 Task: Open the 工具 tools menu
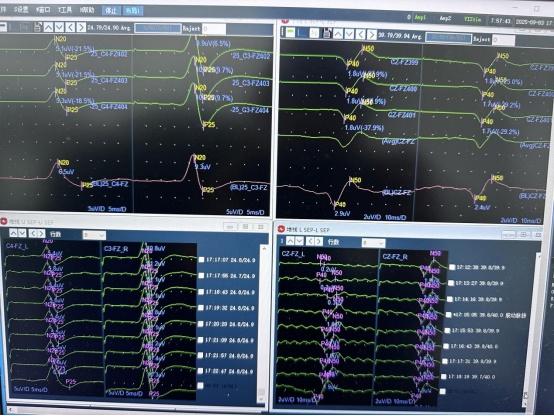coord(65,10)
